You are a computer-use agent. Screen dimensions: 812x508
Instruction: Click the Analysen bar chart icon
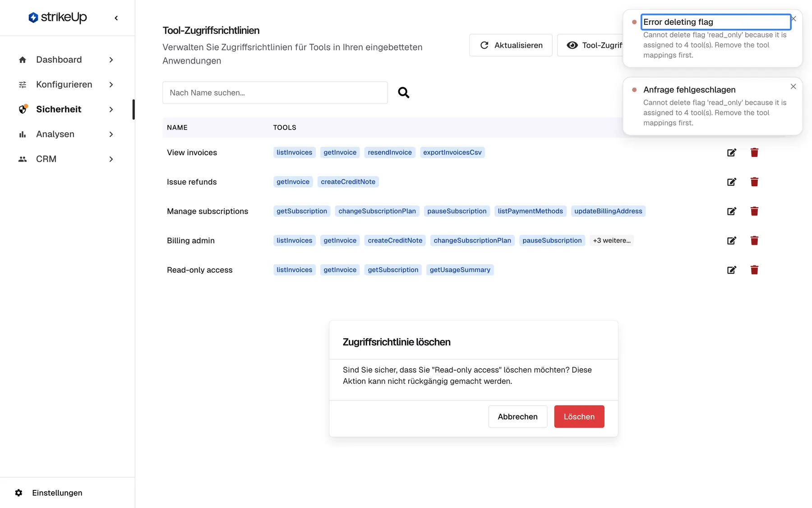pyautogui.click(x=23, y=134)
